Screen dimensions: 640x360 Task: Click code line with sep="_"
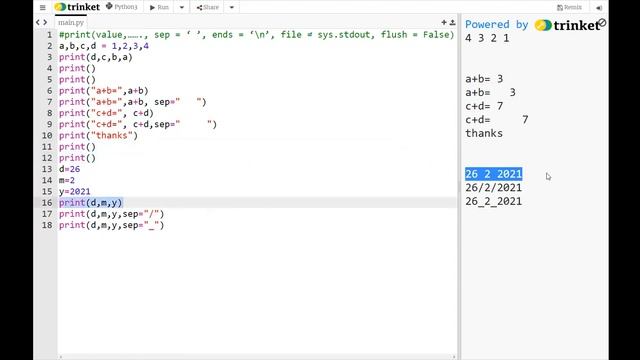point(111,225)
